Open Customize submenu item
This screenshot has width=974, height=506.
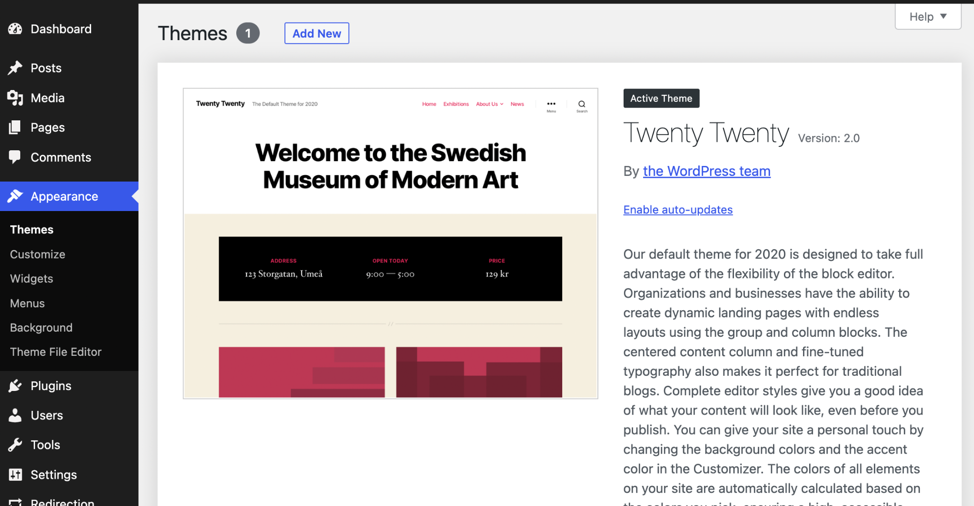(37, 254)
